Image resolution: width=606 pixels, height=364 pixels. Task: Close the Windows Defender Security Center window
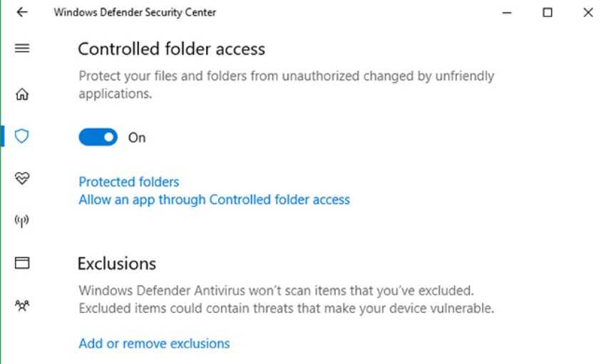pos(587,12)
